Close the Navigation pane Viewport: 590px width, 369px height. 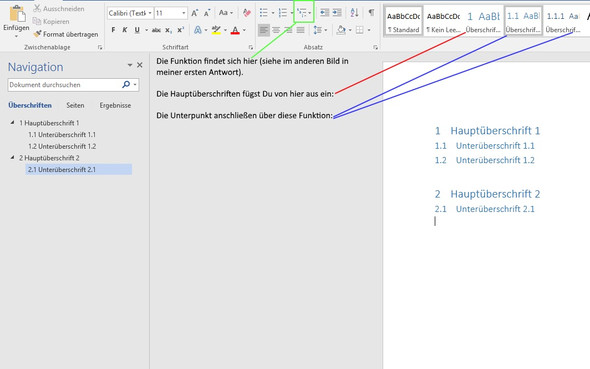pos(140,65)
